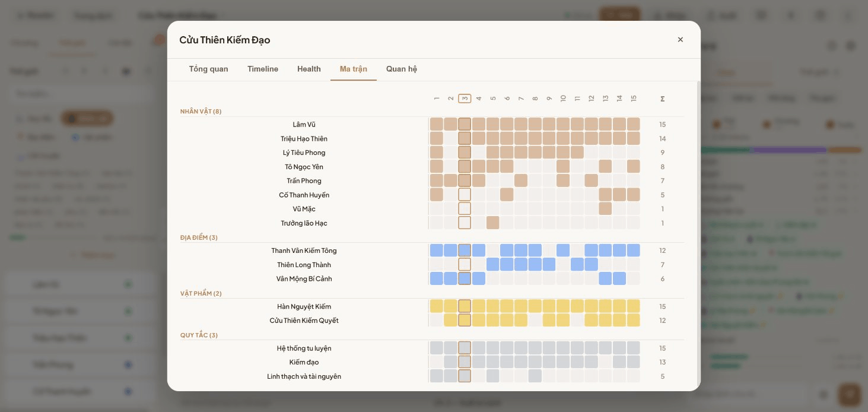Image resolution: width=868 pixels, height=412 pixels.
Task: Collapse the NHÂN VẬT (8) section
Action: click(x=201, y=112)
